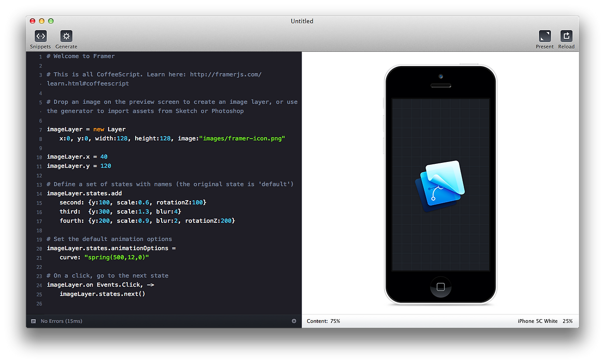Open editor settings with the gear icon
The height and width of the screenshot is (364, 605).
(294, 321)
